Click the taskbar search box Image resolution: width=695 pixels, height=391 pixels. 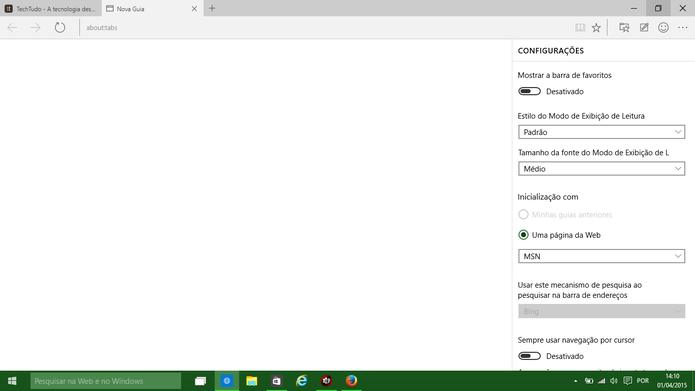(105, 381)
